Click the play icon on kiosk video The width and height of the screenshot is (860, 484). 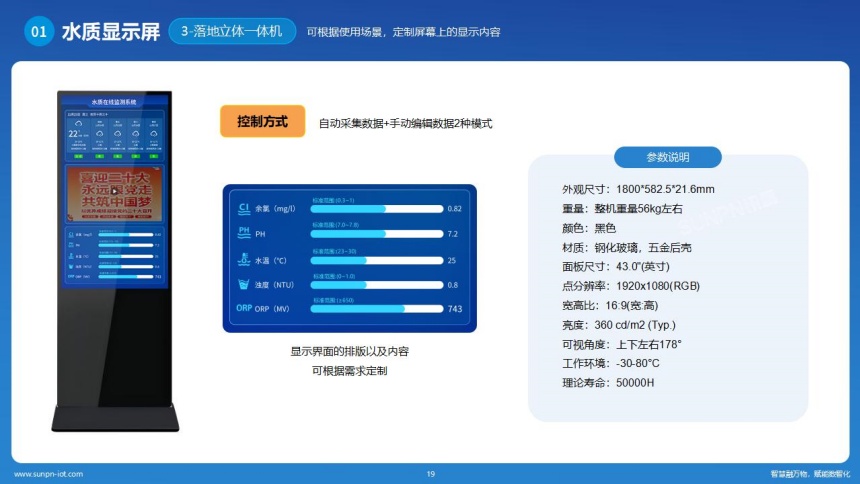[x=114, y=192]
